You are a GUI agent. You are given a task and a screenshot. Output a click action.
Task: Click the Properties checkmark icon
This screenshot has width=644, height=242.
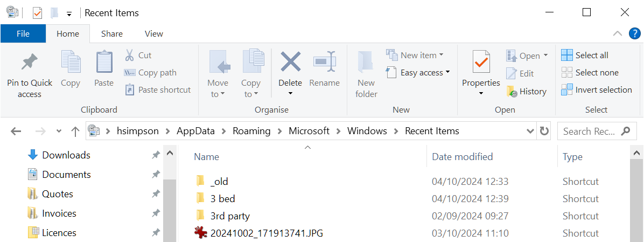pyautogui.click(x=480, y=61)
